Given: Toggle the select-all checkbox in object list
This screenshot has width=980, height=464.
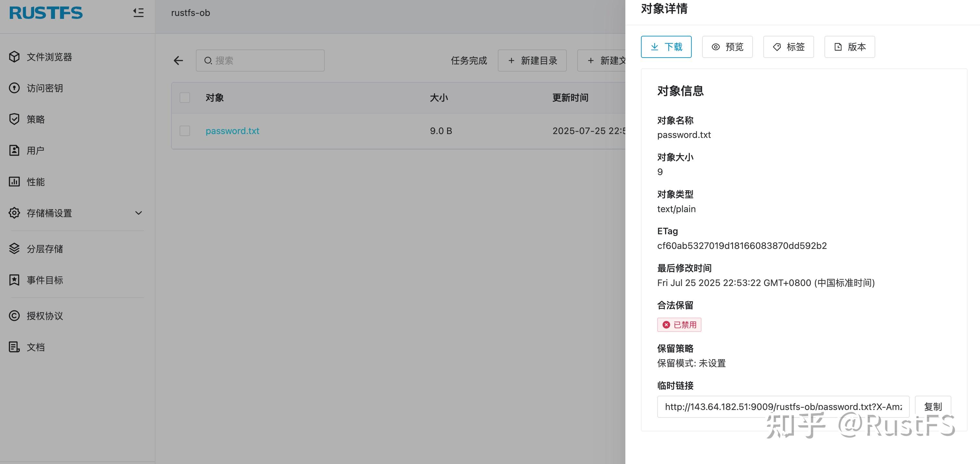Looking at the screenshot, I should (x=184, y=98).
